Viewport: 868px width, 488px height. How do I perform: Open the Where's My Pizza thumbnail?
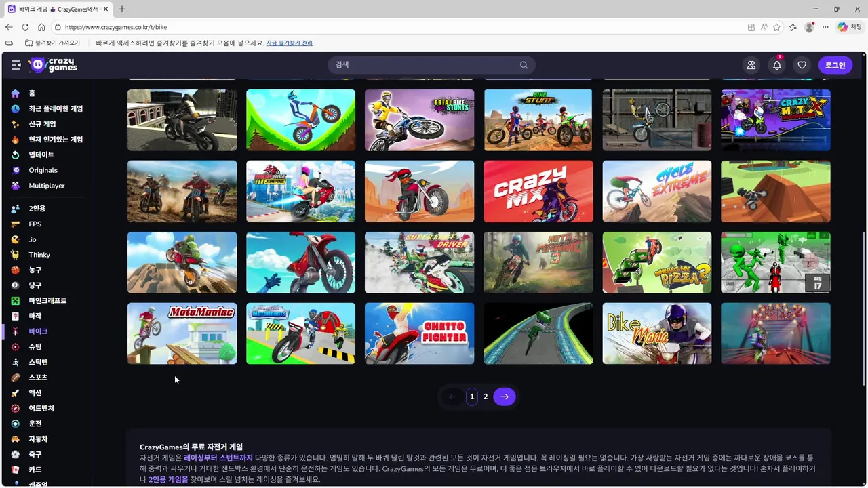pos(657,262)
